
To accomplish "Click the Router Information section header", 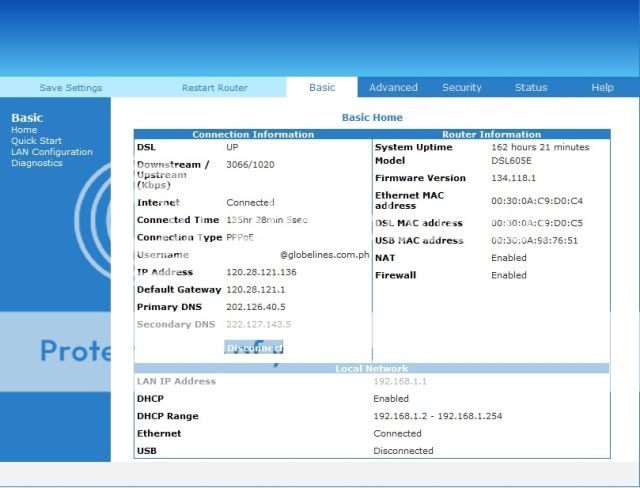I will click(x=491, y=134).
